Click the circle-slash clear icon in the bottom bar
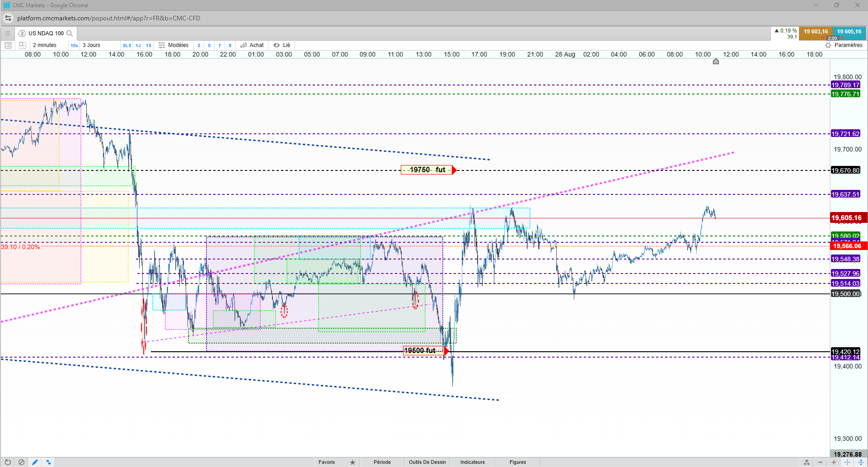Viewport: 868px width, 467px height. 21,462
